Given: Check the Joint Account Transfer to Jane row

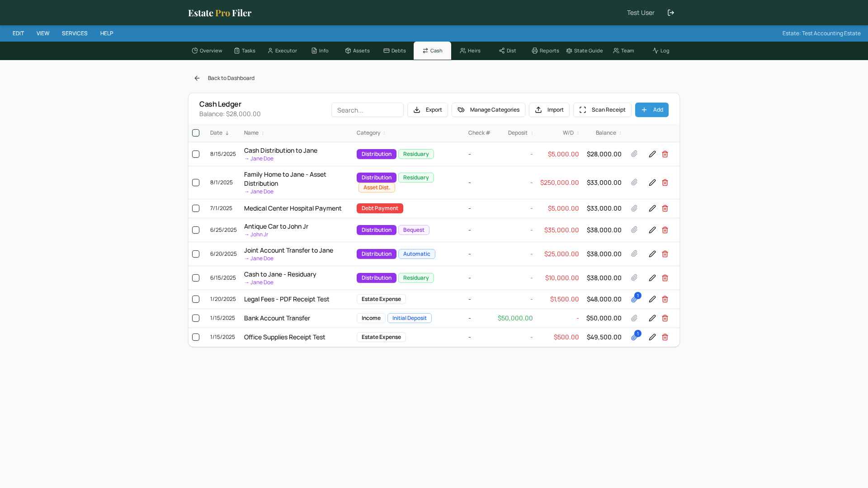Looking at the screenshot, I should click(x=196, y=254).
